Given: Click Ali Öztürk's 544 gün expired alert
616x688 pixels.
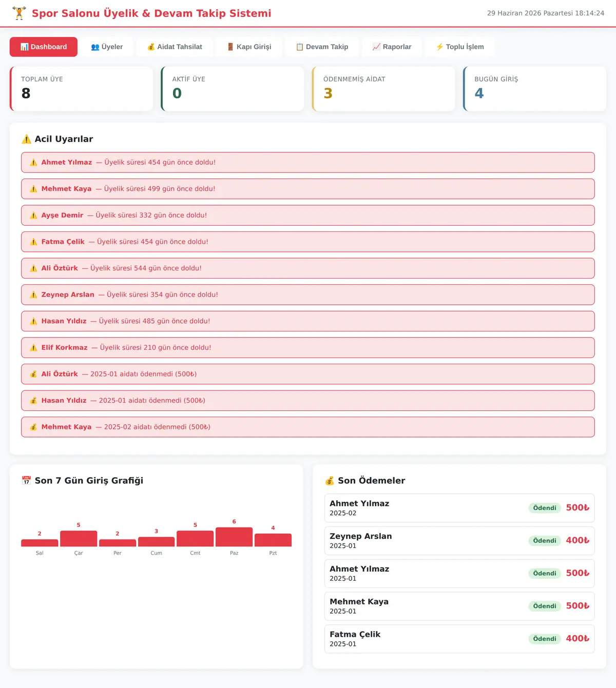Looking at the screenshot, I should [x=308, y=268].
